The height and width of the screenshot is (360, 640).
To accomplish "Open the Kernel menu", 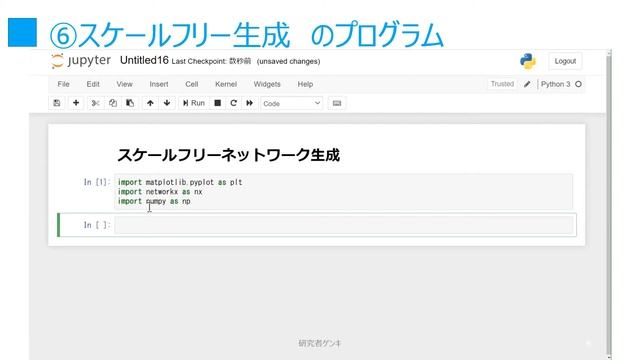I will (x=226, y=84).
